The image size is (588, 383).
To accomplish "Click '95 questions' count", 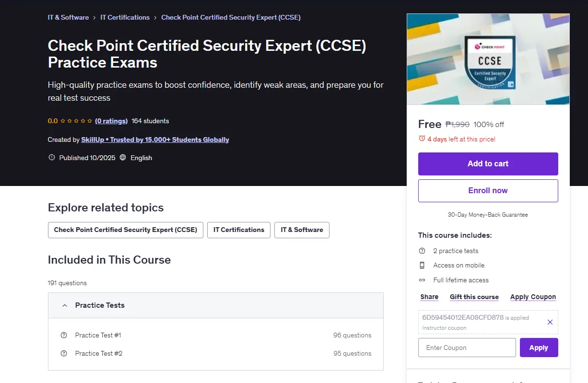I will [x=353, y=353].
